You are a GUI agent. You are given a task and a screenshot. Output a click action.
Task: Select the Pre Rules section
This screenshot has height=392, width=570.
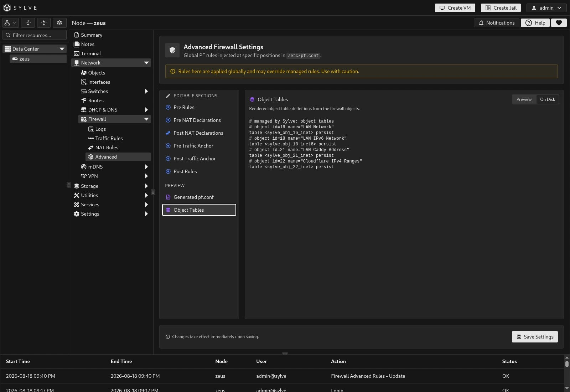click(x=199, y=107)
